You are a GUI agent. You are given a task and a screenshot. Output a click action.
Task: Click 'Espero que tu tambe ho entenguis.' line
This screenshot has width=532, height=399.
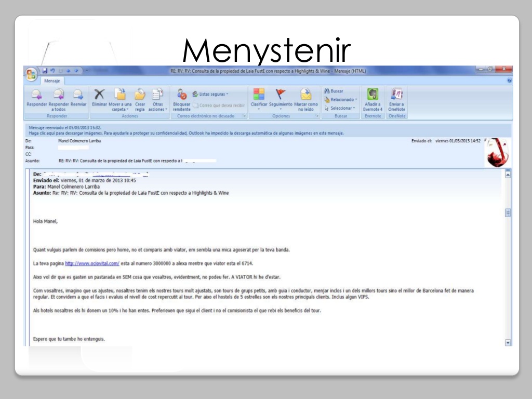coord(69,339)
